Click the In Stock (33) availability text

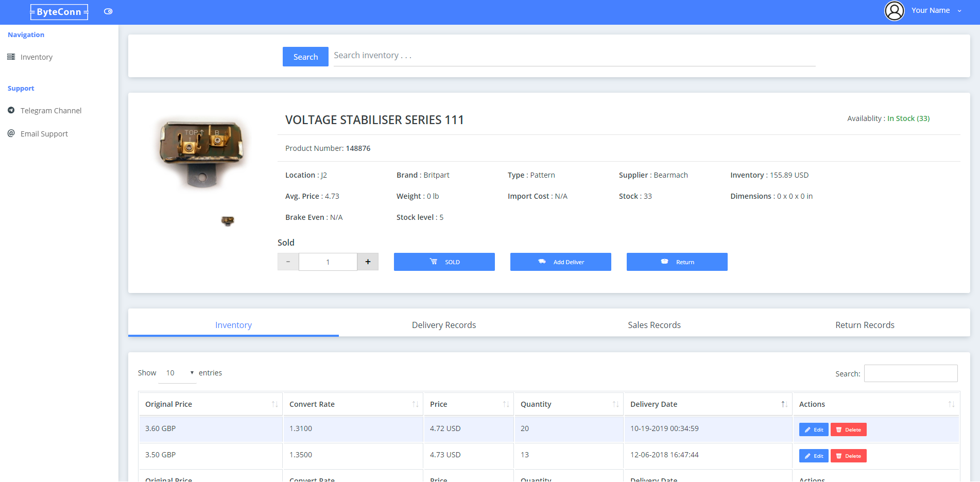coord(908,118)
